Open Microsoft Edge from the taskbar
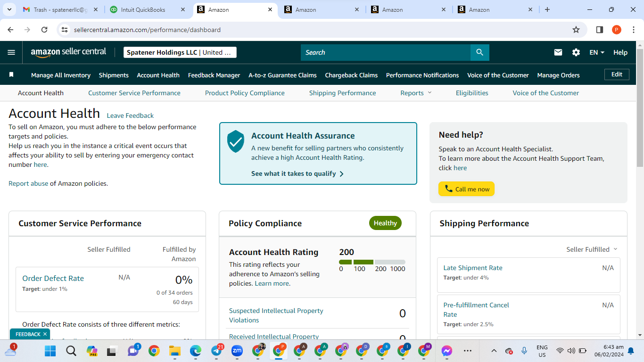Image resolution: width=644 pixels, height=362 pixels. [x=196, y=351]
